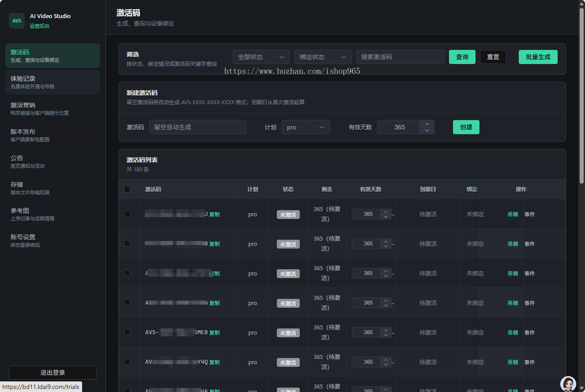Click the 剩余 column header
This screenshot has height=392, width=585.
(327, 189)
